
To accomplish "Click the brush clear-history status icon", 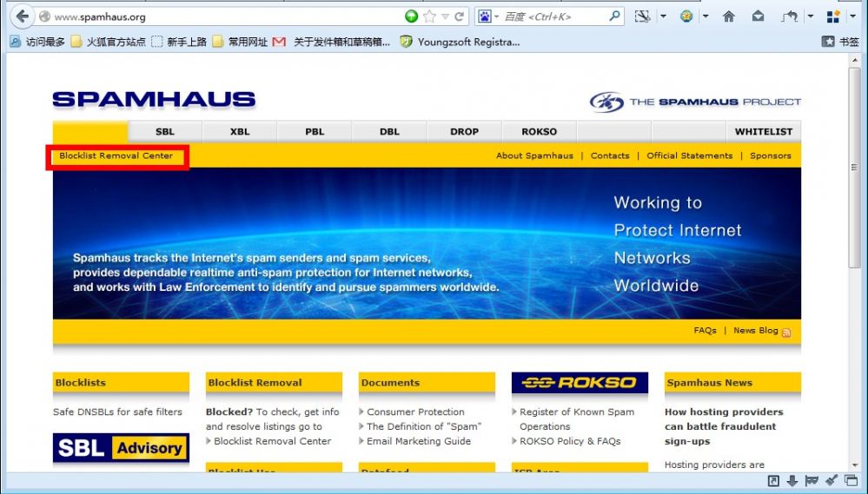I will 831,481.
